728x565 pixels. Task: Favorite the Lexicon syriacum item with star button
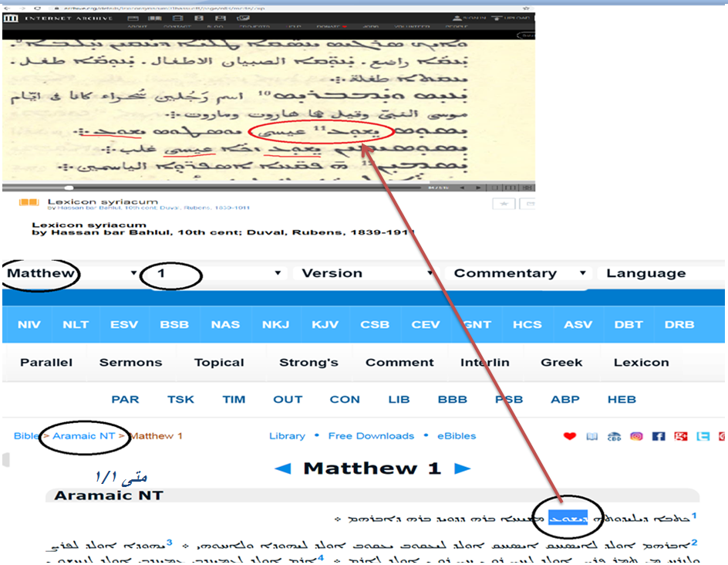coord(504,204)
